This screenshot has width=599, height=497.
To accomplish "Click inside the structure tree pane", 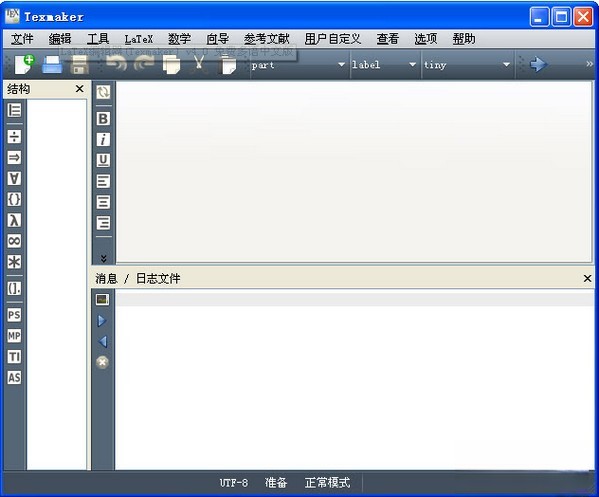I will click(x=57, y=285).
